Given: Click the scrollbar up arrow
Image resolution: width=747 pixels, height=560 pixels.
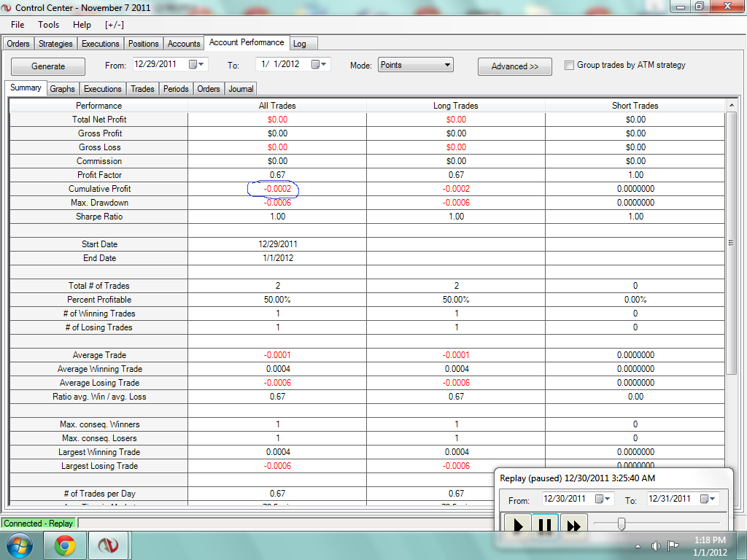Looking at the screenshot, I should 731,105.
